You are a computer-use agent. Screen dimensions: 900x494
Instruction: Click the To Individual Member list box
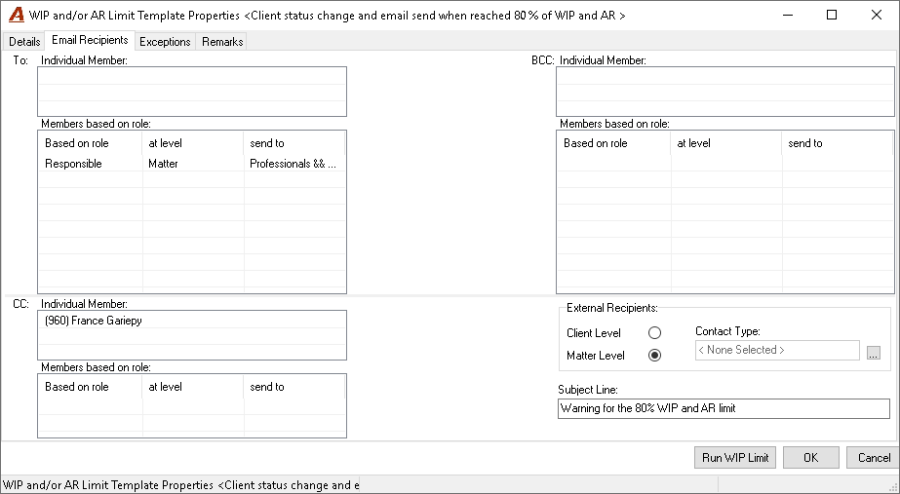point(192,92)
